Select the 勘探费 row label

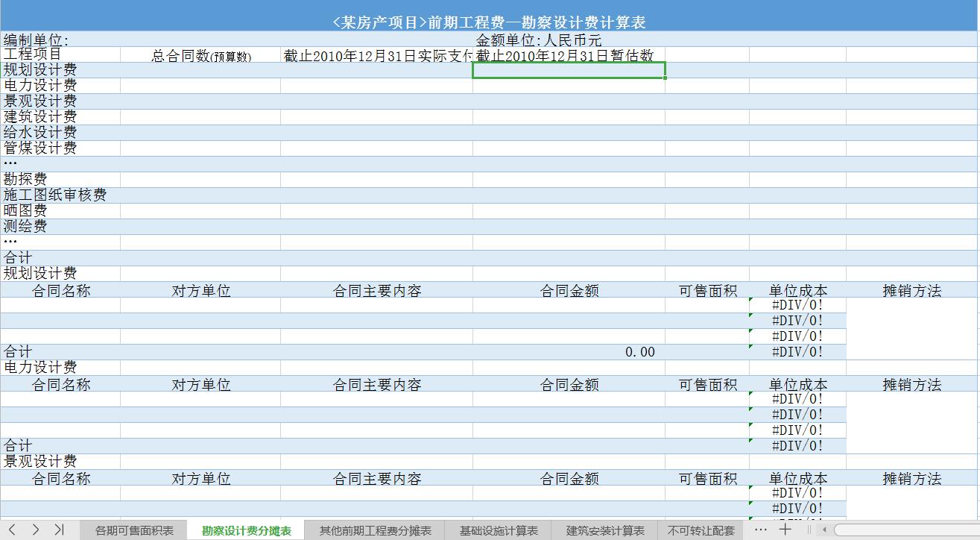60,180
